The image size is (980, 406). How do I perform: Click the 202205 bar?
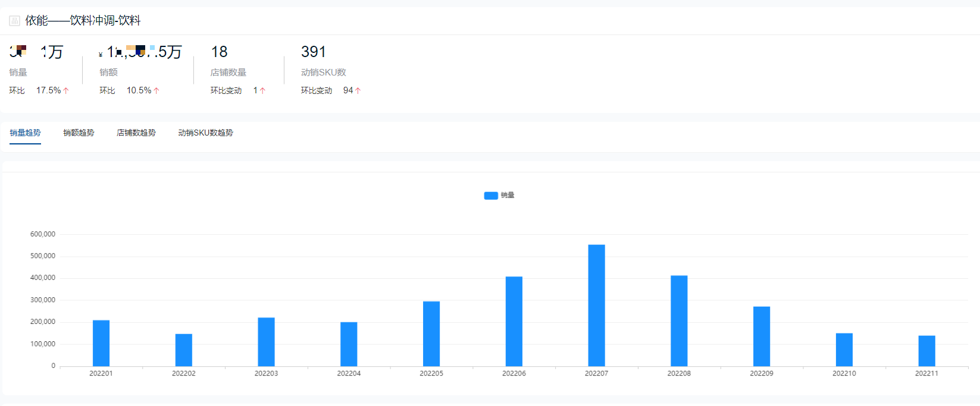point(431,333)
